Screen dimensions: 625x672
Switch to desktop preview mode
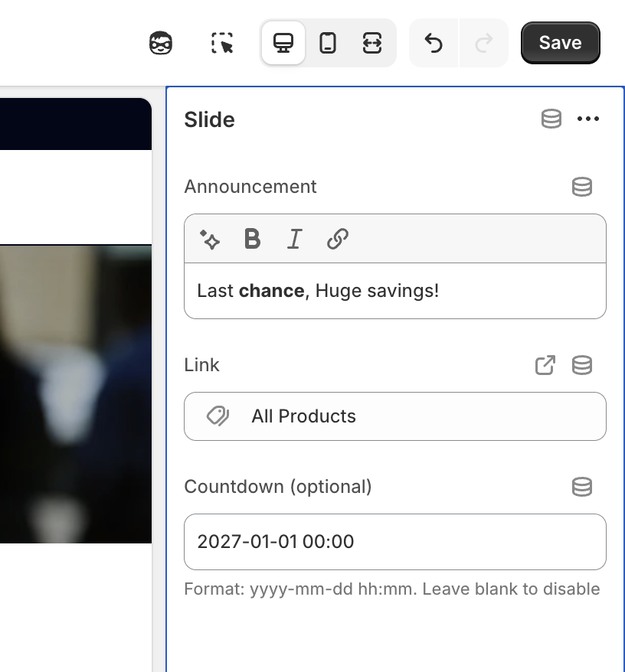pyautogui.click(x=283, y=43)
